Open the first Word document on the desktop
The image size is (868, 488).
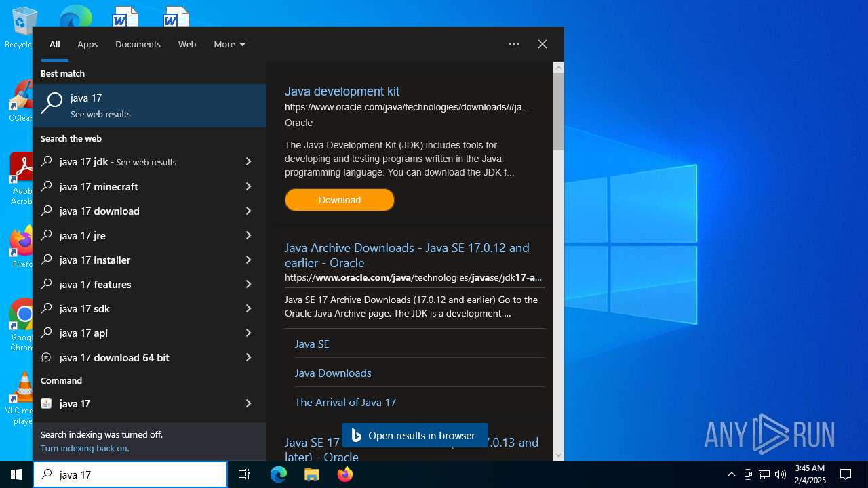125,17
